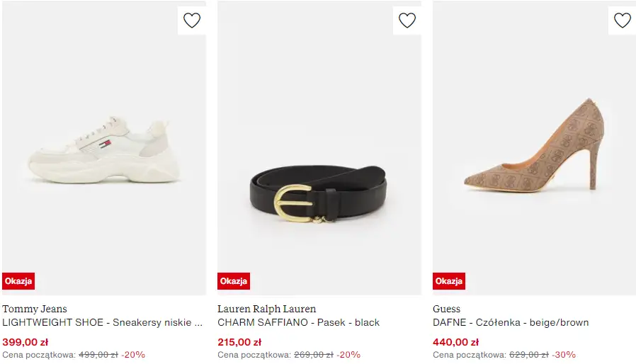Click Okazja badge on the belt

(x=234, y=281)
